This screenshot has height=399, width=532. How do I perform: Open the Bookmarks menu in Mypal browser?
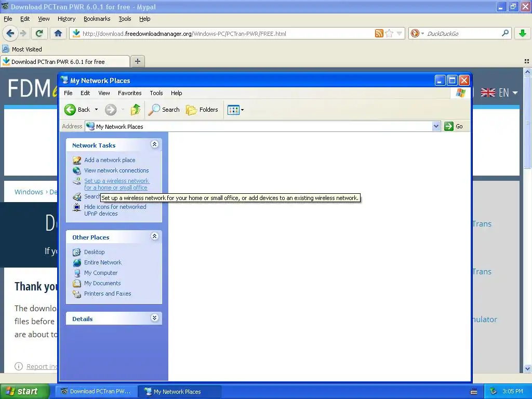[x=97, y=19]
